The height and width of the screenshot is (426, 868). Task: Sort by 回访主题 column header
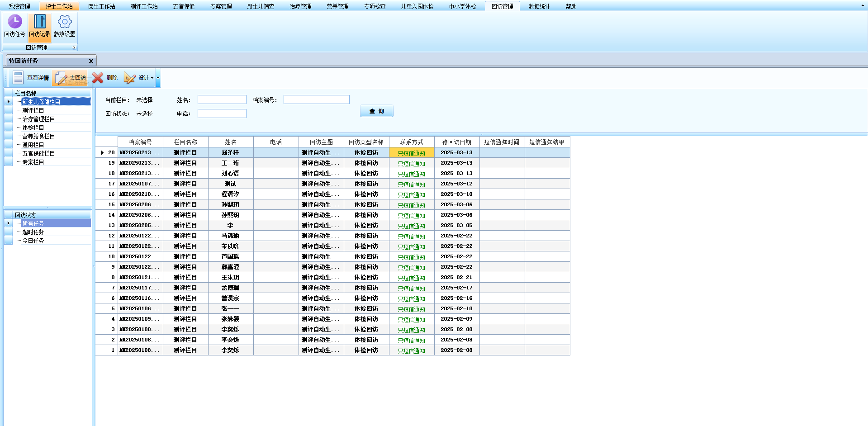[321, 142]
